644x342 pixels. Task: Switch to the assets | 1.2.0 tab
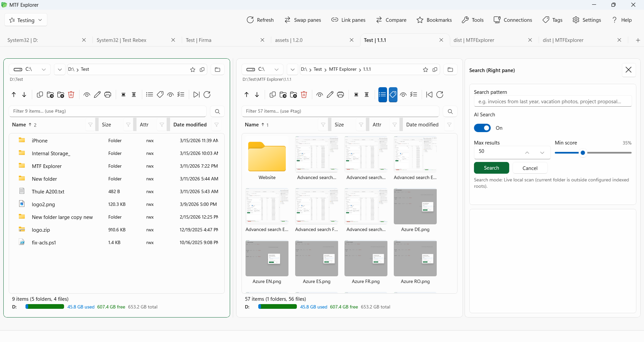(289, 40)
